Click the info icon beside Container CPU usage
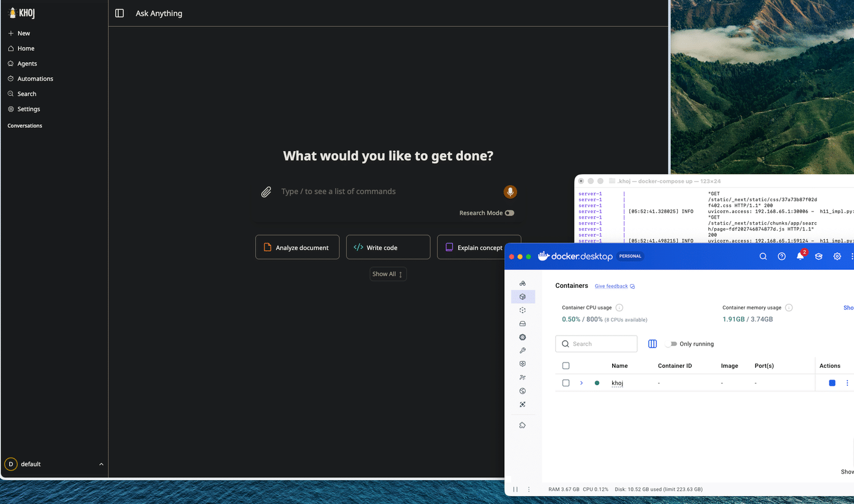This screenshot has width=854, height=504. (x=619, y=308)
